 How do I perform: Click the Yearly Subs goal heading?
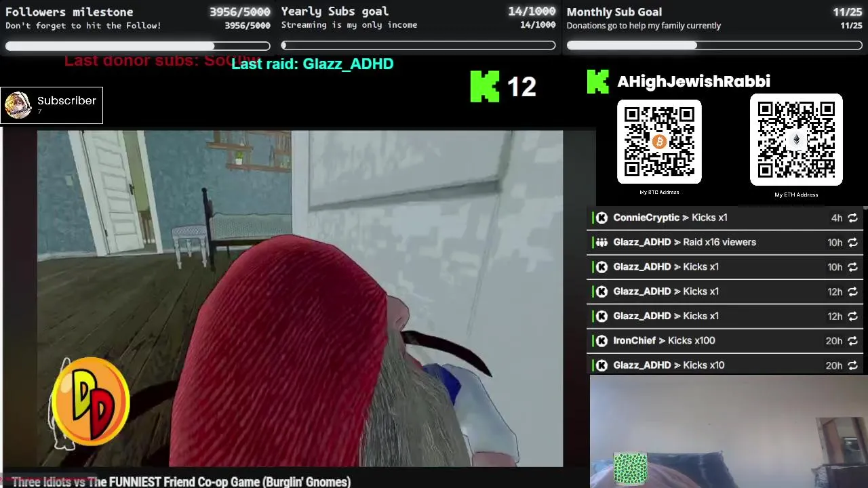coord(335,12)
